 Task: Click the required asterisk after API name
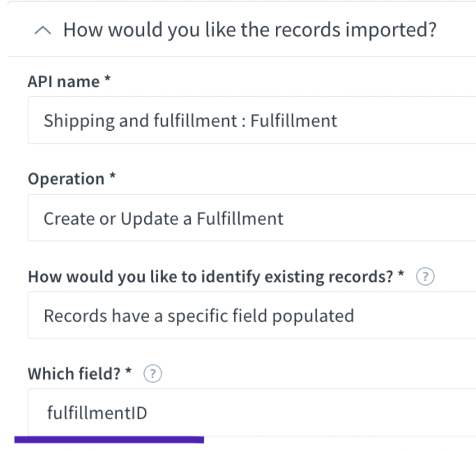pos(107,79)
